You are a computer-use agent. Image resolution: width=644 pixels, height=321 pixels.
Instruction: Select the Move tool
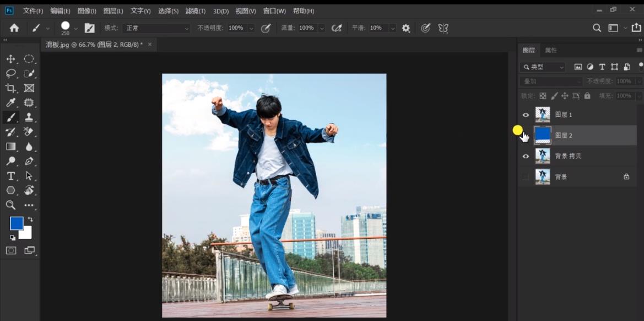click(10, 59)
